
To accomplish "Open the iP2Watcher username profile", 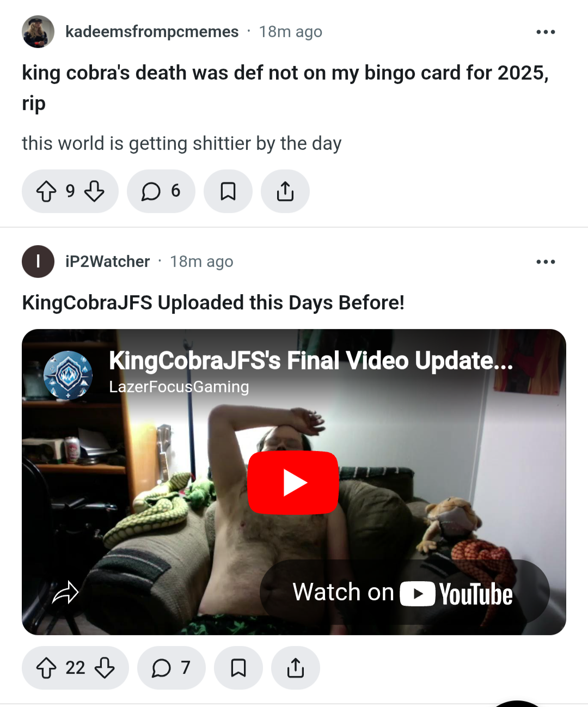I will pyautogui.click(x=107, y=261).
